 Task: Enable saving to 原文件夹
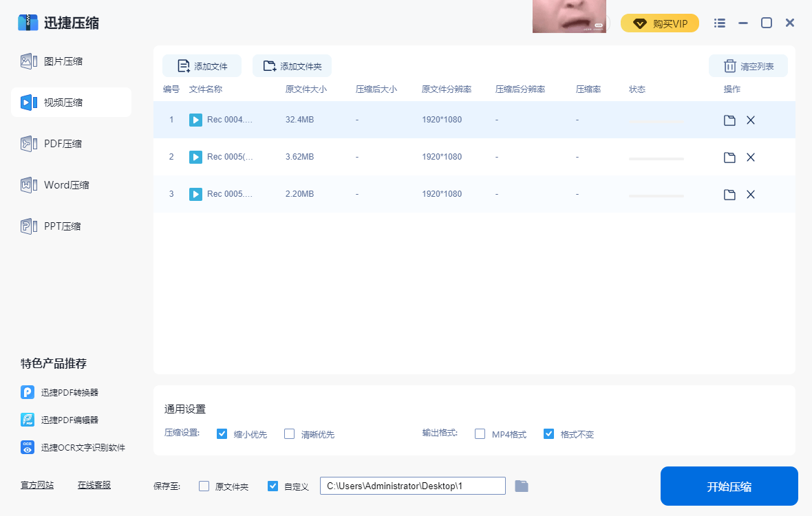204,486
